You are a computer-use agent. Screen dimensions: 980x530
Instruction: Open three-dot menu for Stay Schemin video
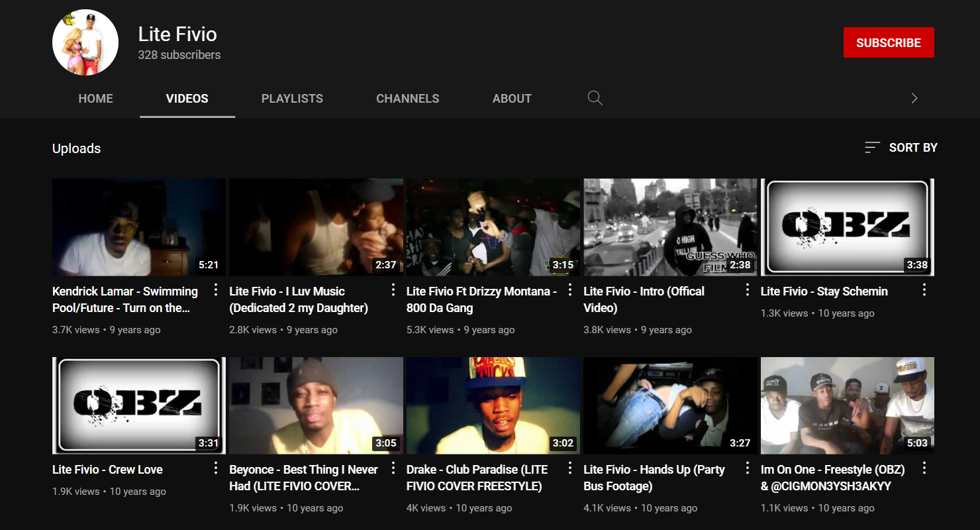pyautogui.click(x=924, y=290)
